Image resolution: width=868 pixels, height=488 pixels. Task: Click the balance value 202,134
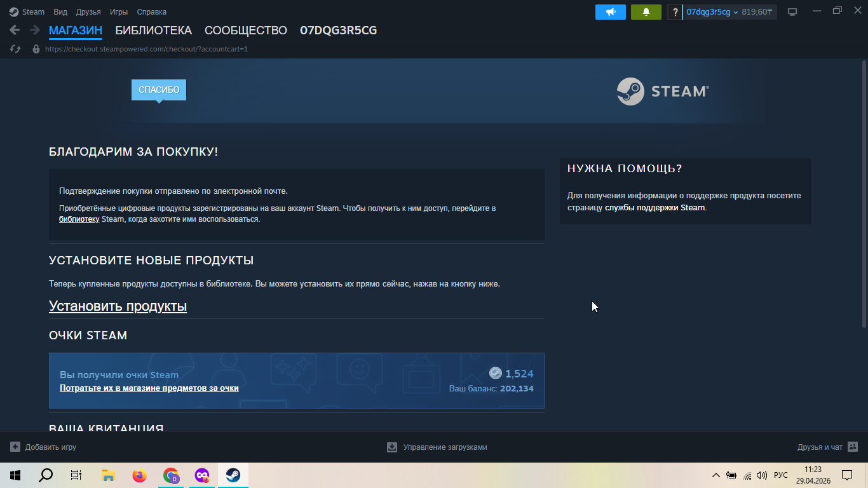click(517, 388)
